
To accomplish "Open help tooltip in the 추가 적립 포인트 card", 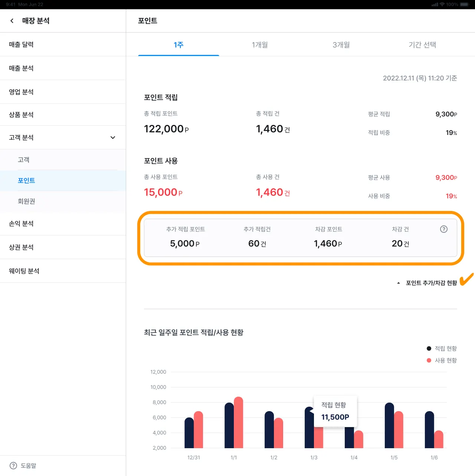I will [x=443, y=229].
